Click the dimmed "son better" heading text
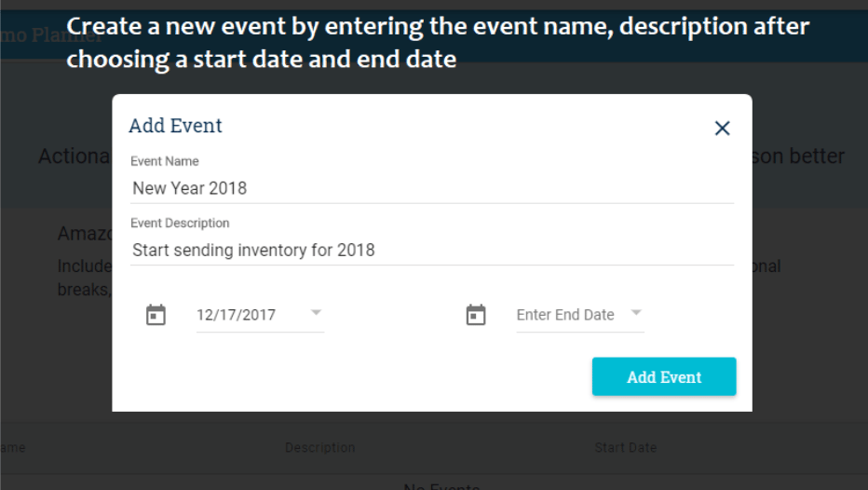 tap(798, 157)
